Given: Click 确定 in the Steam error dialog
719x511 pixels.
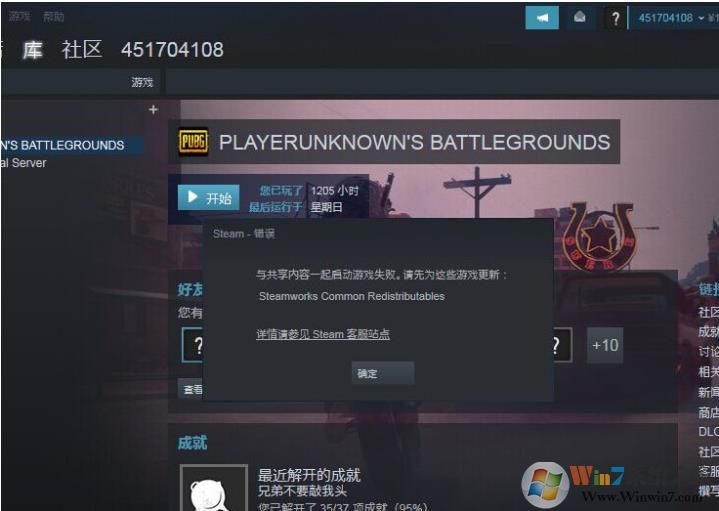Looking at the screenshot, I should point(383,373).
